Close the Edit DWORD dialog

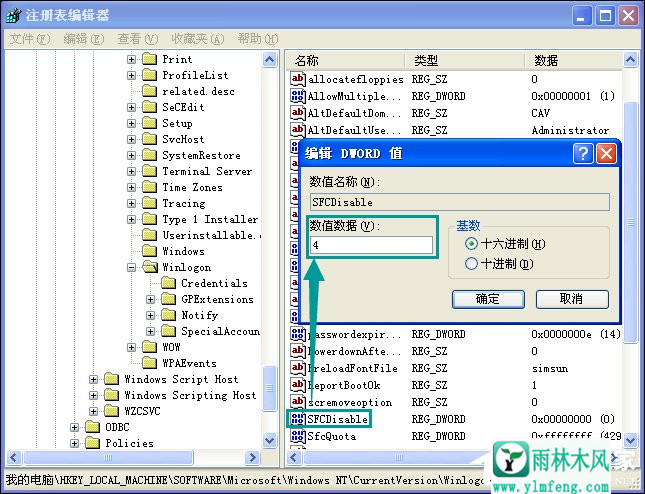(606, 154)
